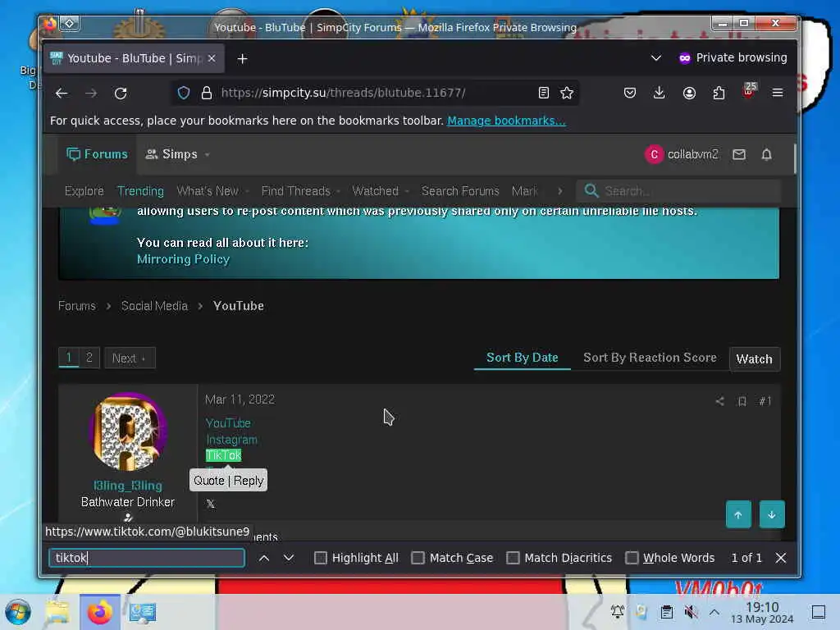The height and width of the screenshot is (630, 840).
Task: Go to thread page 2
Action: coord(89,358)
